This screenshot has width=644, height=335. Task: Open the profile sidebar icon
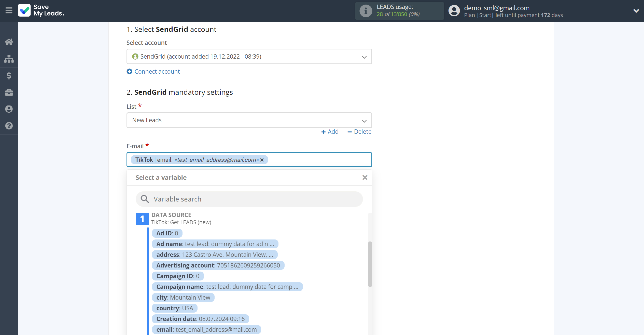[9, 109]
